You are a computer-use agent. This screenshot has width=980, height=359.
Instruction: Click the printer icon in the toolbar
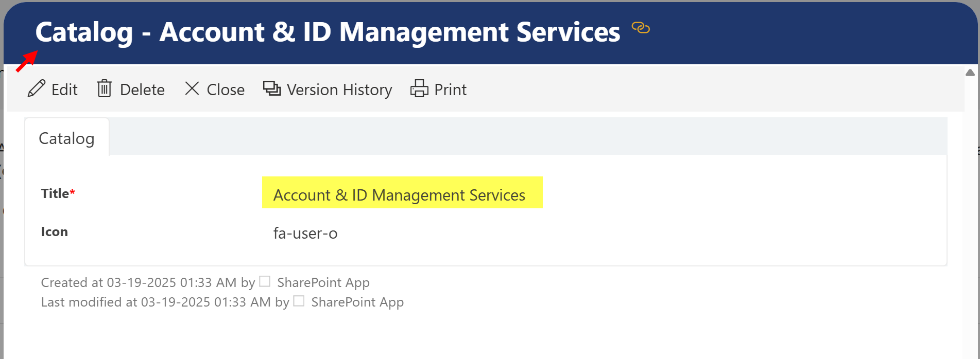pyautogui.click(x=419, y=88)
